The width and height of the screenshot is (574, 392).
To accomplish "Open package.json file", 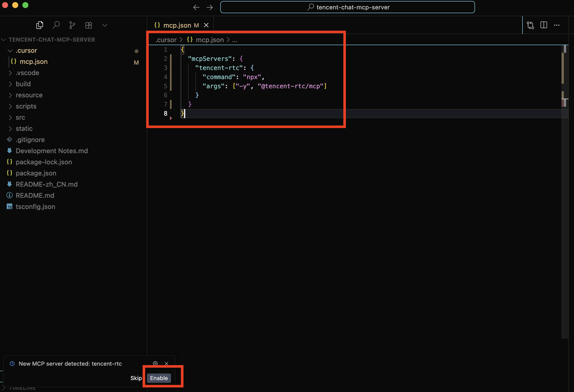I will pos(36,173).
